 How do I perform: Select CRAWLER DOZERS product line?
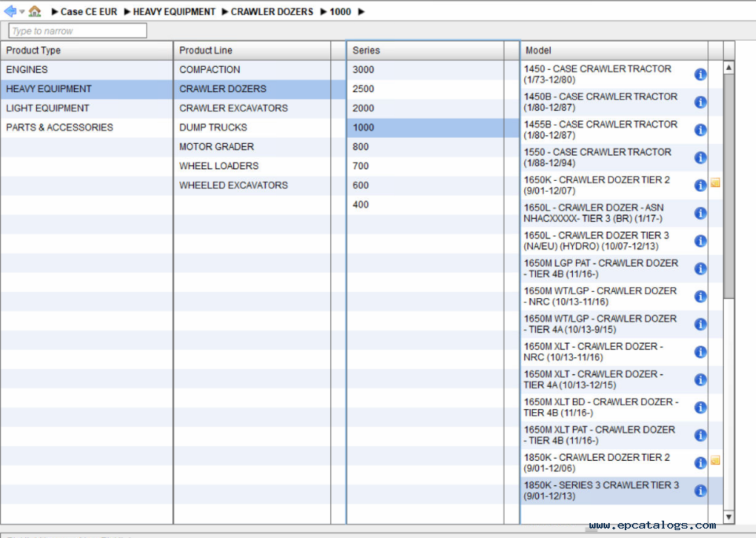259,89
